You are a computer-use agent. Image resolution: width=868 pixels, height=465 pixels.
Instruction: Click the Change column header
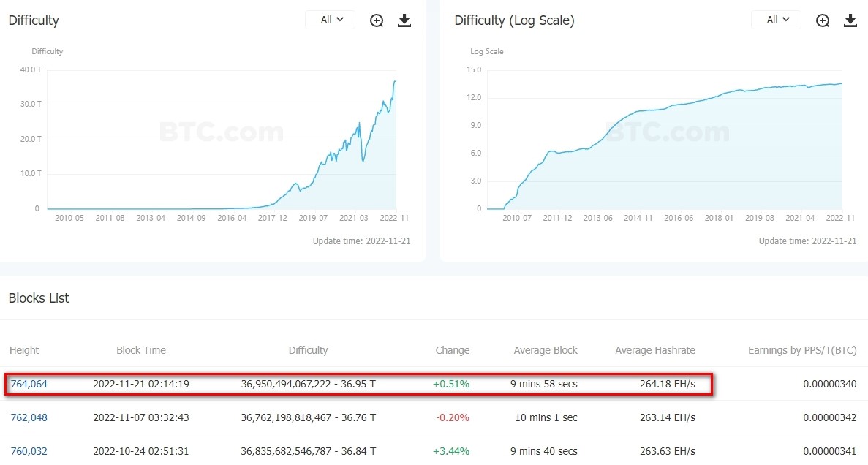[x=452, y=350]
